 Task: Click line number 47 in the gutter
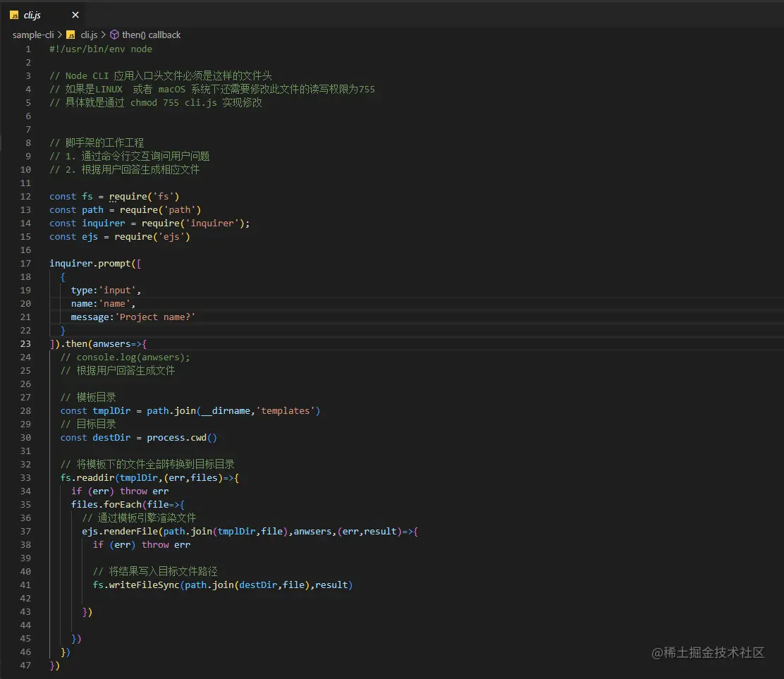click(x=25, y=666)
